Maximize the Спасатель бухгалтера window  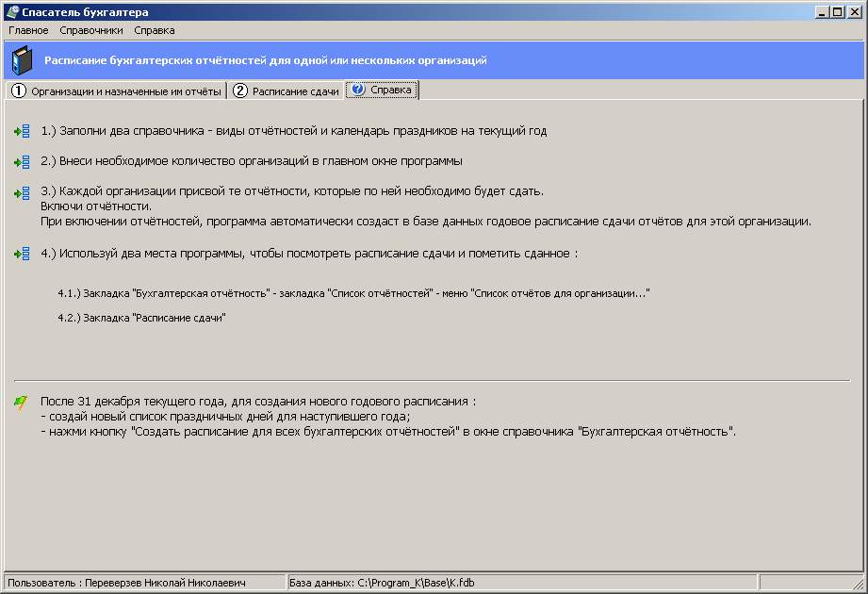pyautogui.click(x=837, y=11)
